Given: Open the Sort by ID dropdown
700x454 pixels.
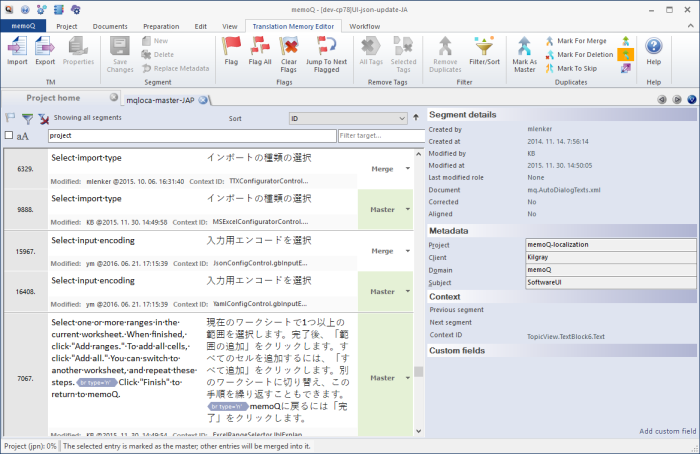Looking at the screenshot, I should click(x=348, y=118).
